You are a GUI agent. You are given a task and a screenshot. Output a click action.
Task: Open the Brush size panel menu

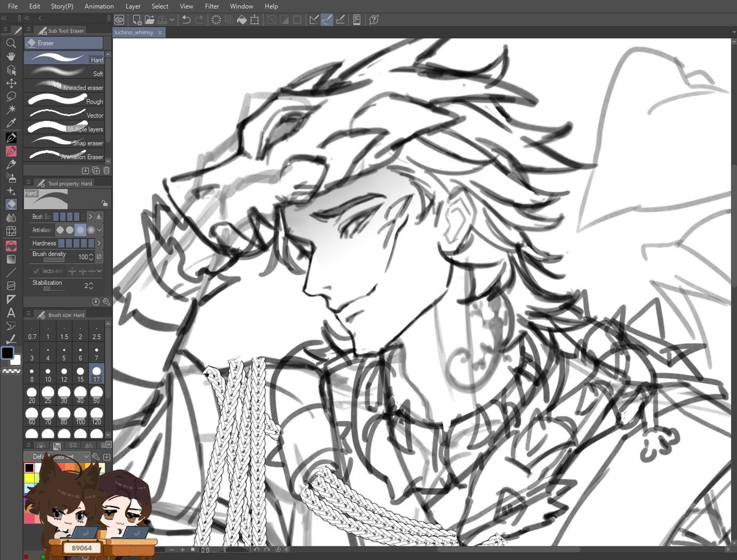pos(28,314)
